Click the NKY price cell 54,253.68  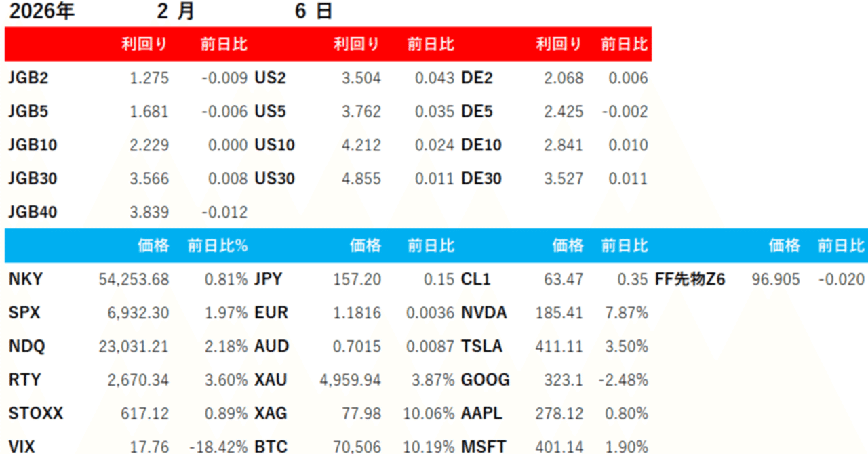134,279
